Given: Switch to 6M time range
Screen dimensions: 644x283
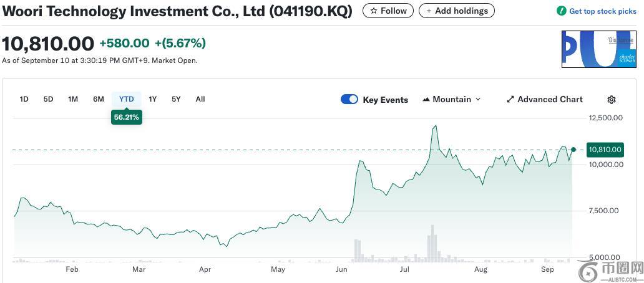Looking at the screenshot, I should 99,99.
